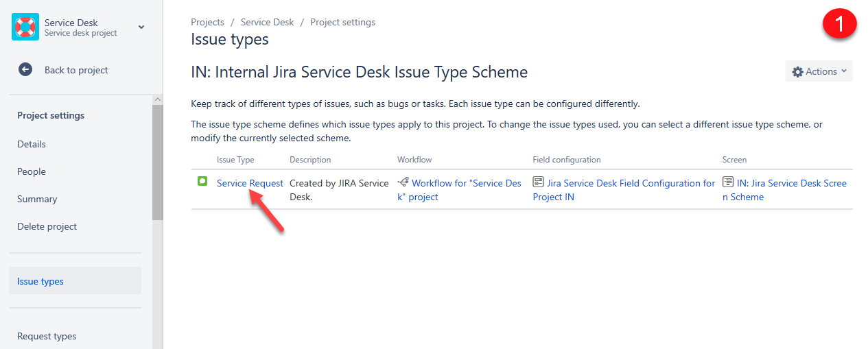Click the 'Issue Type' column header
The width and height of the screenshot is (868, 349).
[x=235, y=160]
